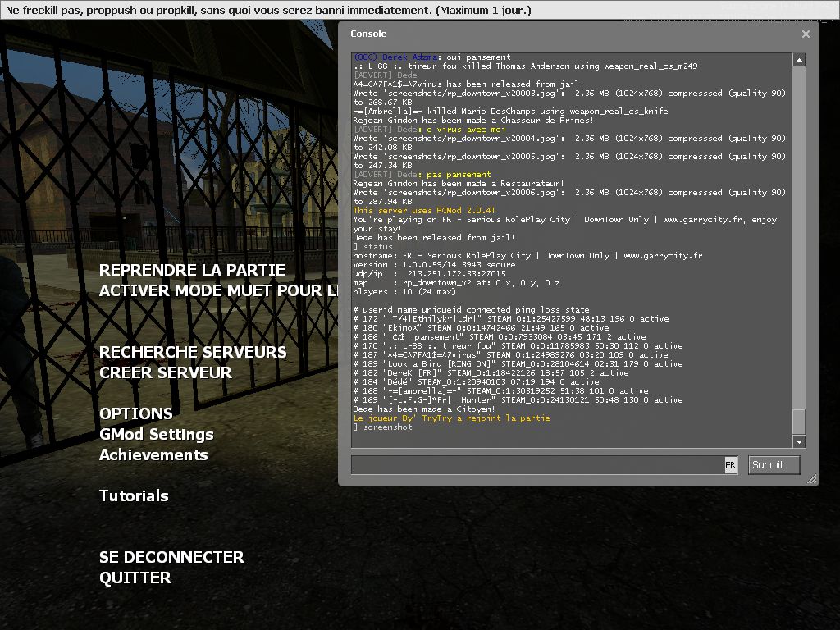Focus the console command input field
The height and width of the screenshot is (630, 840).
point(538,465)
